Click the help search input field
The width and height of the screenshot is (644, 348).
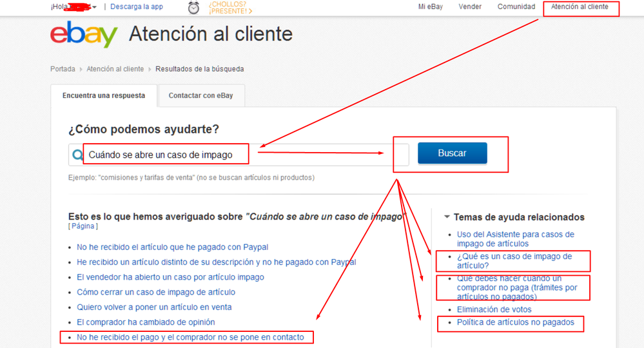click(x=239, y=155)
